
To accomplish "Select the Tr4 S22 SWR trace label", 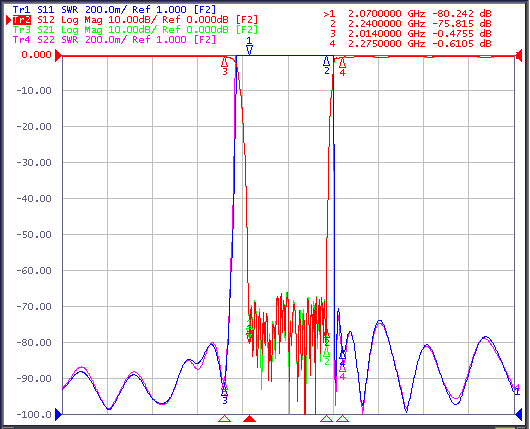I will 114,40.
